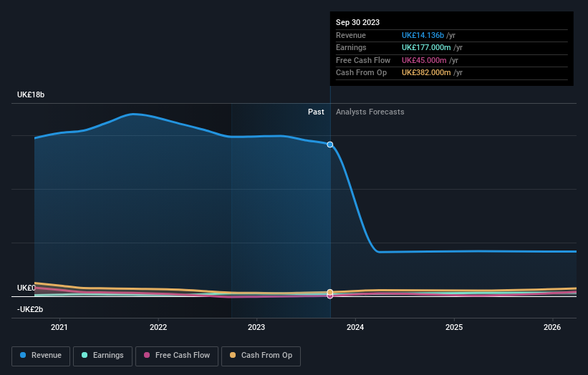Click the Past label on chart

pyautogui.click(x=316, y=112)
